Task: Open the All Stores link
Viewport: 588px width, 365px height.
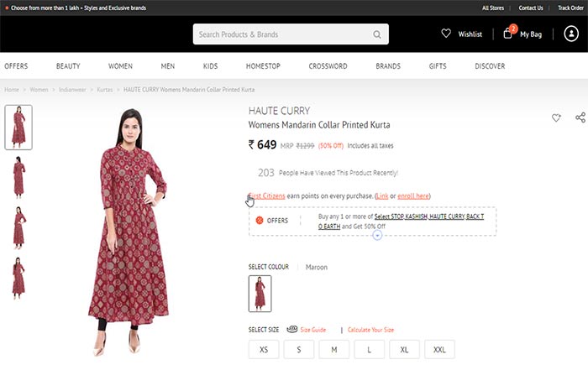Action: [x=493, y=8]
